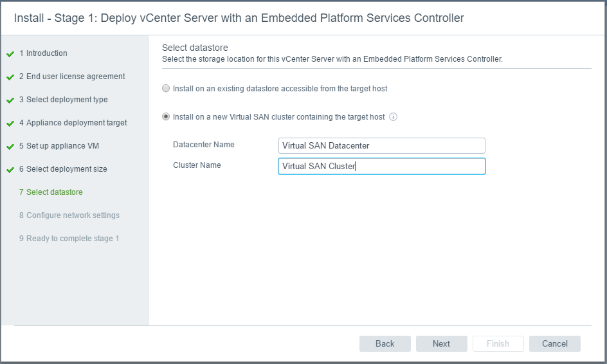Click the checkmark icon next to Introduction step
The width and height of the screenshot is (607, 364).
pos(10,54)
